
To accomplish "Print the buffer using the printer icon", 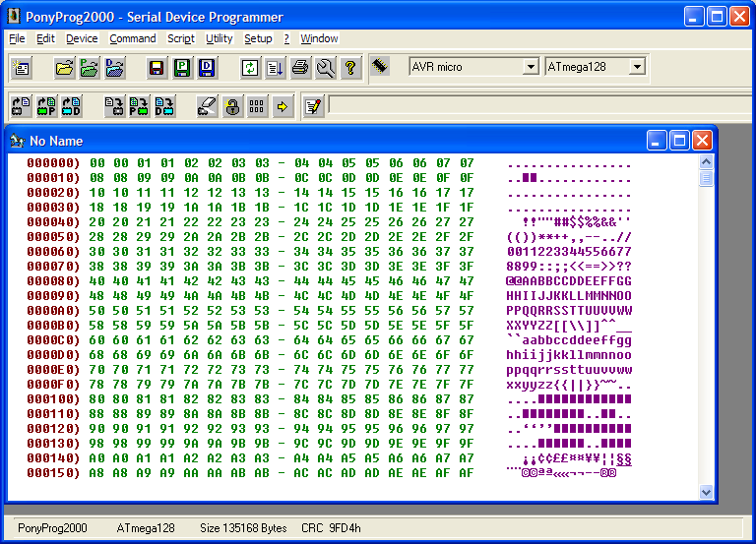I will [x=300, y=68].
